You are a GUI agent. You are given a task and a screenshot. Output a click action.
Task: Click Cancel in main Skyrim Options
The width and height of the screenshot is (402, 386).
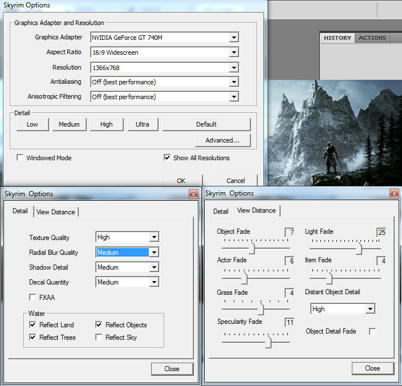pos(236,180)
